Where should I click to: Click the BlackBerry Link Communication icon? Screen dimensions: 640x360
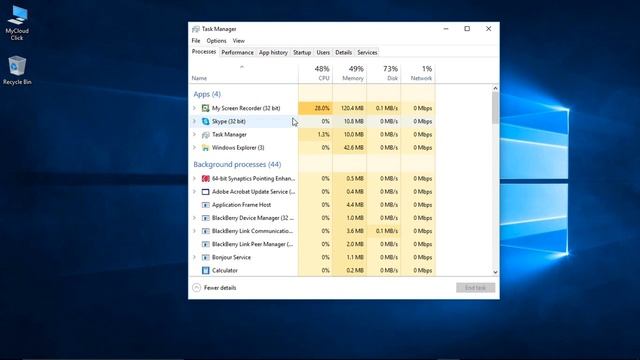click(205, 231)
